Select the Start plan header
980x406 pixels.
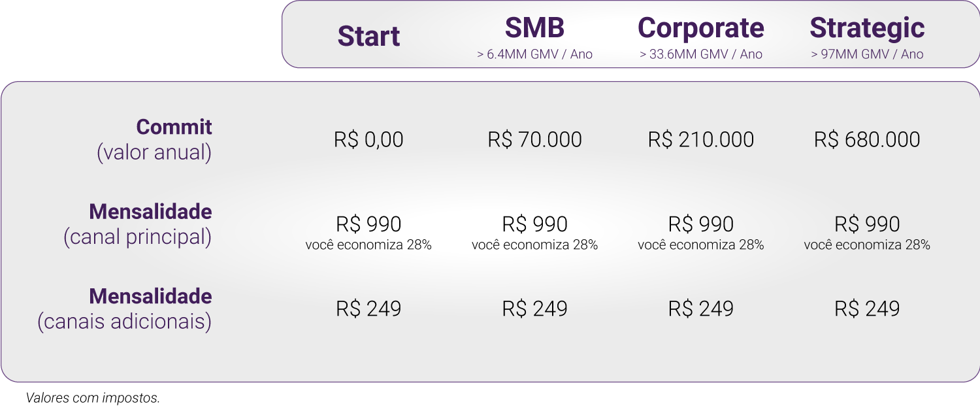(x=368, y=37)
